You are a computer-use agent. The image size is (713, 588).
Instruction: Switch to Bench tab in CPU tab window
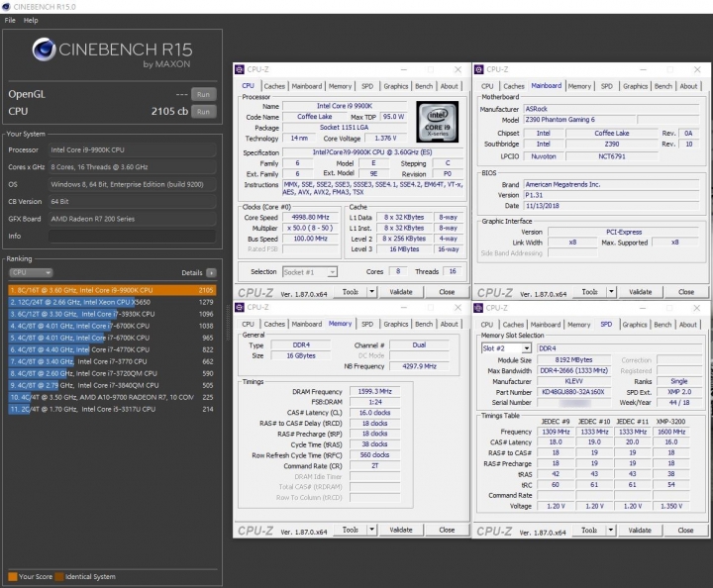coord(424,86)
